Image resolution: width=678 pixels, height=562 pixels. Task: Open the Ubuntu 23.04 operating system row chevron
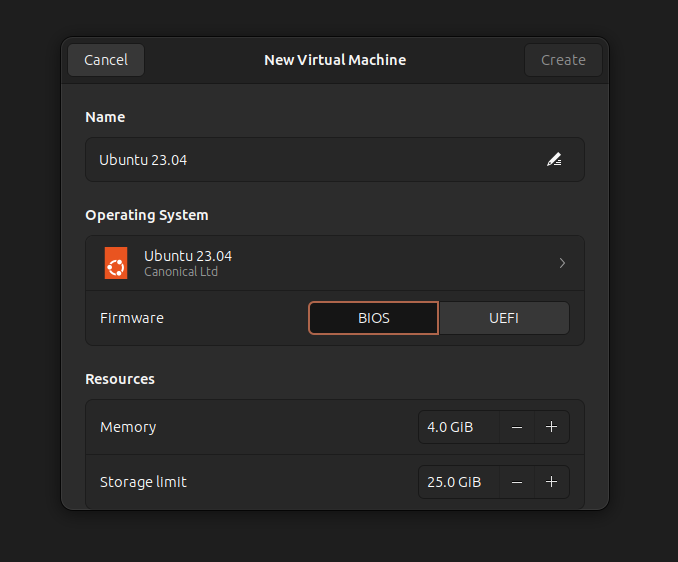tap(562, 263)
